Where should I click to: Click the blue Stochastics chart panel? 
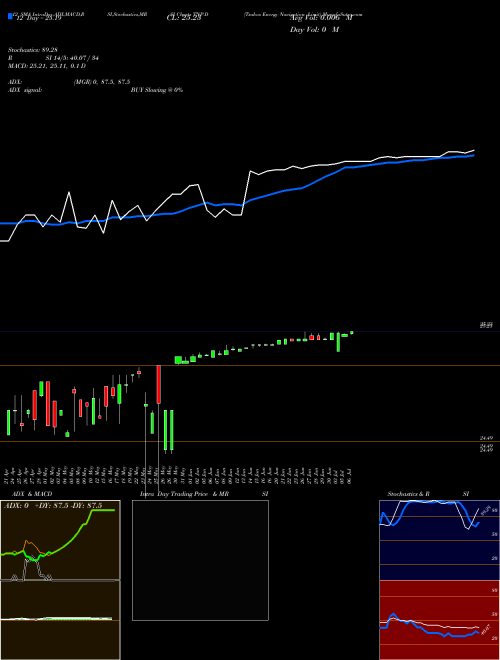click(439, 540)
